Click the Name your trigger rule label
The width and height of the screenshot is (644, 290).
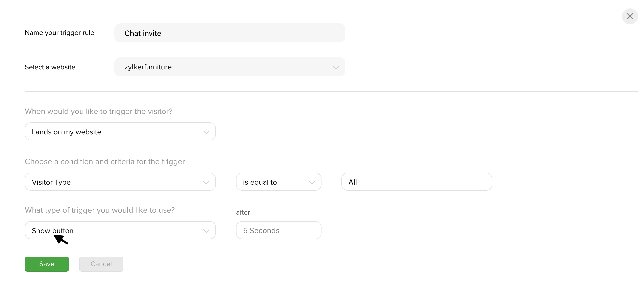[59, 33]
